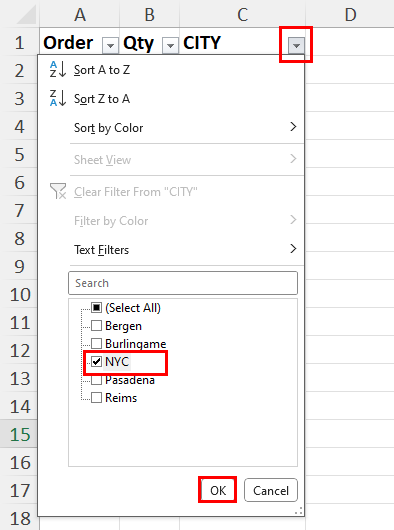Click the Sort A to Z icon
Image resolution: width=394 pixels, height=530 pixels.
[x=57, y=69]
